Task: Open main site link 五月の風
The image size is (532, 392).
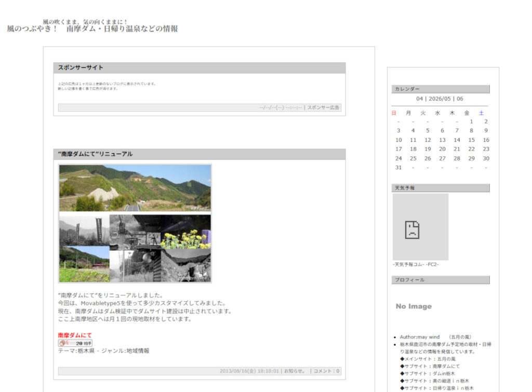Action: coord(446,359)
